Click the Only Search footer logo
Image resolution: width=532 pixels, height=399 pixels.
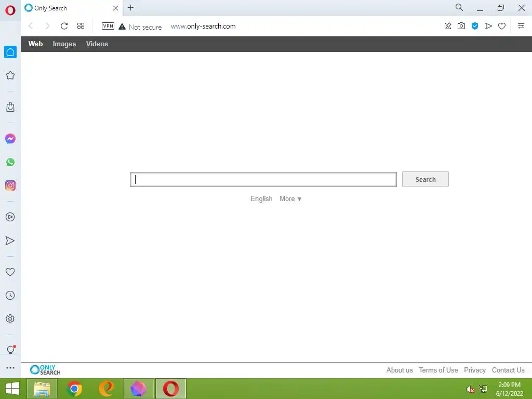point(45,370)
